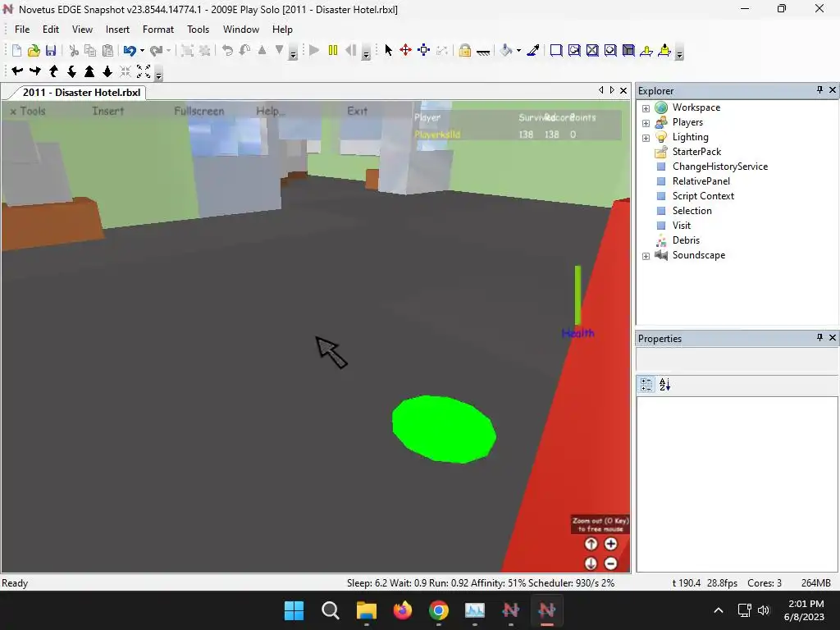Choose the Smooth surface tool icon
This screenshot has height=630, width=840.
[556, 50]
